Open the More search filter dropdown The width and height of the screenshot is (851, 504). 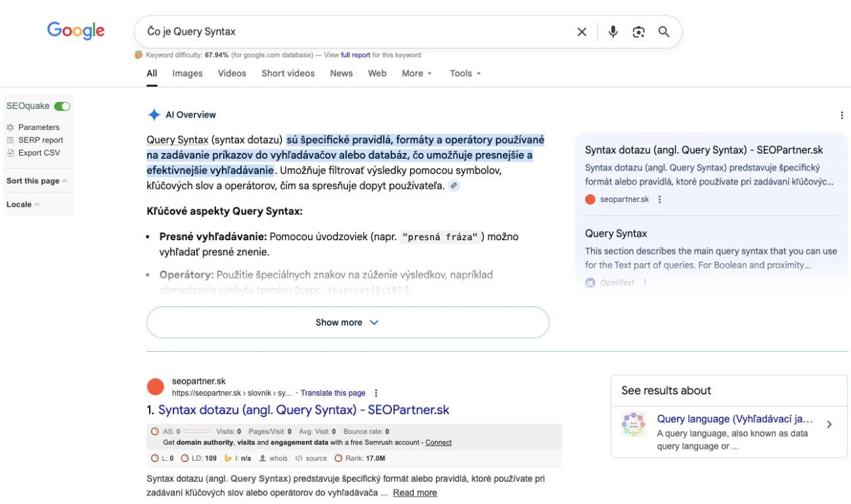pos(416,73)
